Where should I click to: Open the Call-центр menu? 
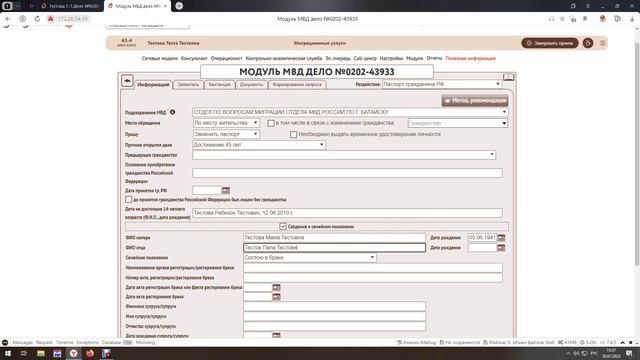click(x=365, y=58)
